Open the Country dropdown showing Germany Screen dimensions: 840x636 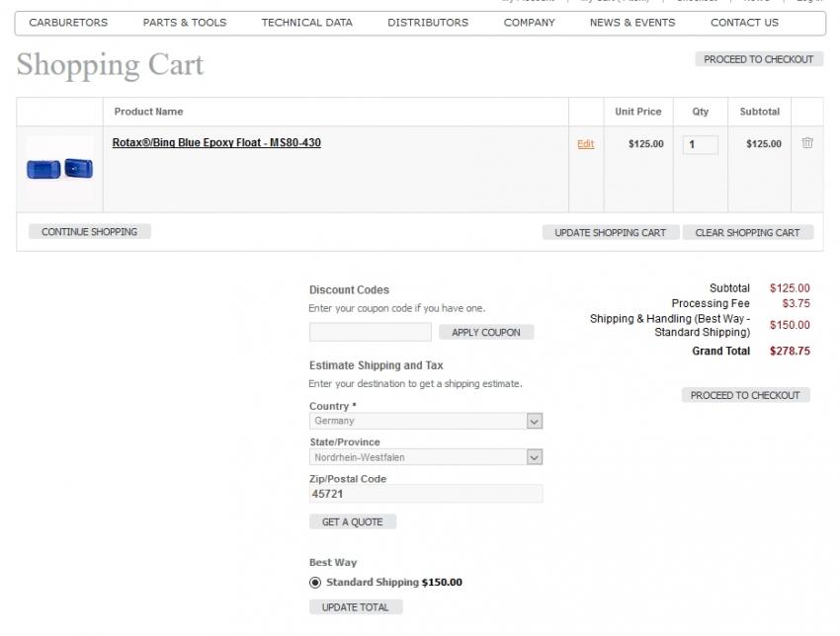[426, 421]
